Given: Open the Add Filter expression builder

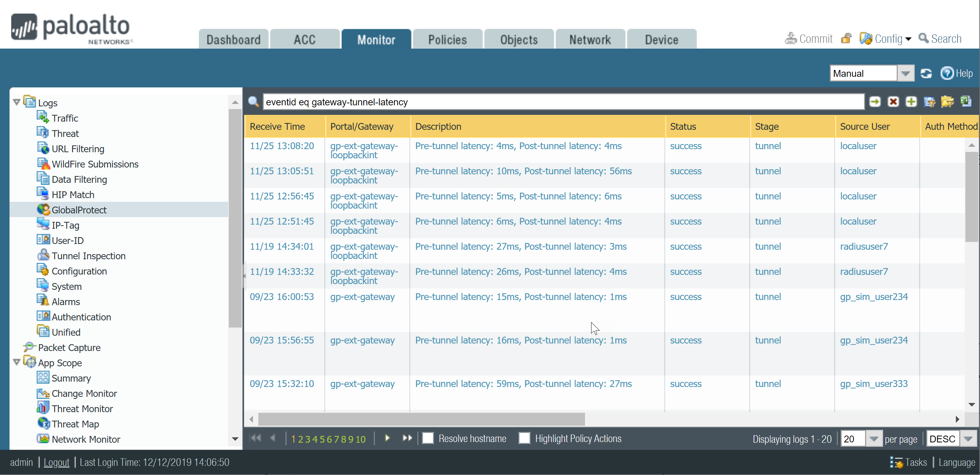Looking at the screenshot, I should pos(911,102).
